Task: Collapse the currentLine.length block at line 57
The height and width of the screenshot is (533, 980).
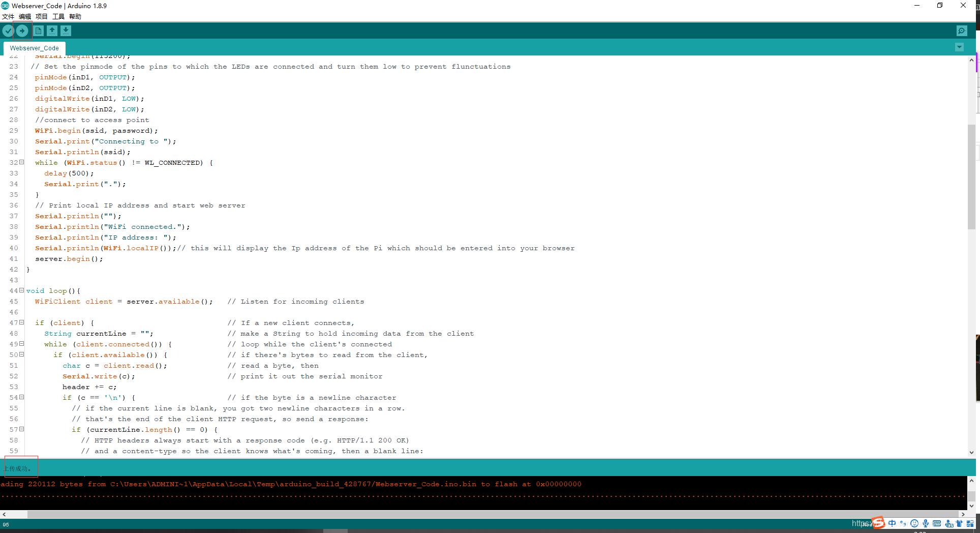Action: tap(21, 429)
